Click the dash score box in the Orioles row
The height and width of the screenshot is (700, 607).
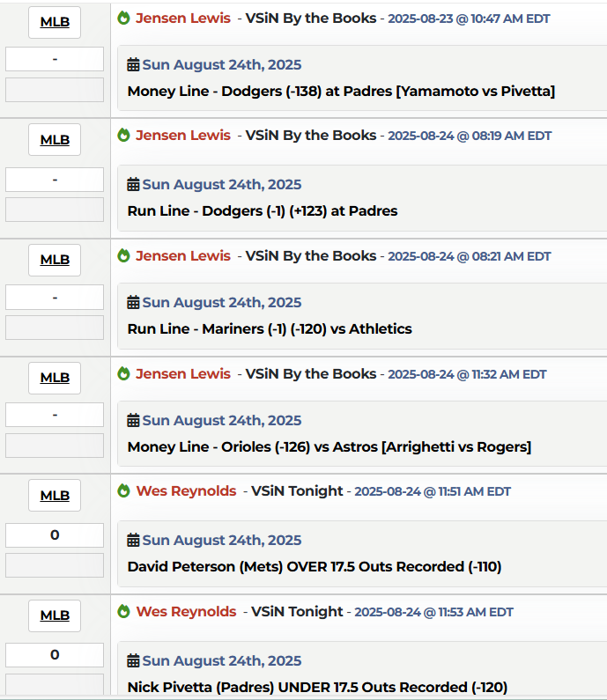point(55,416)
